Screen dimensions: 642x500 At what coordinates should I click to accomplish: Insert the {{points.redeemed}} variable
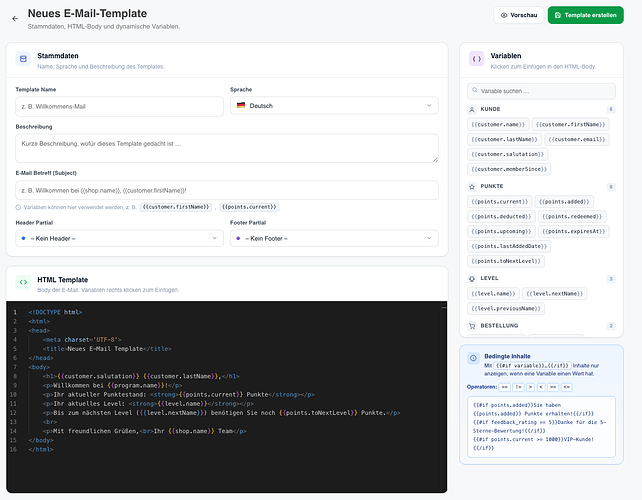click(572, 217)
